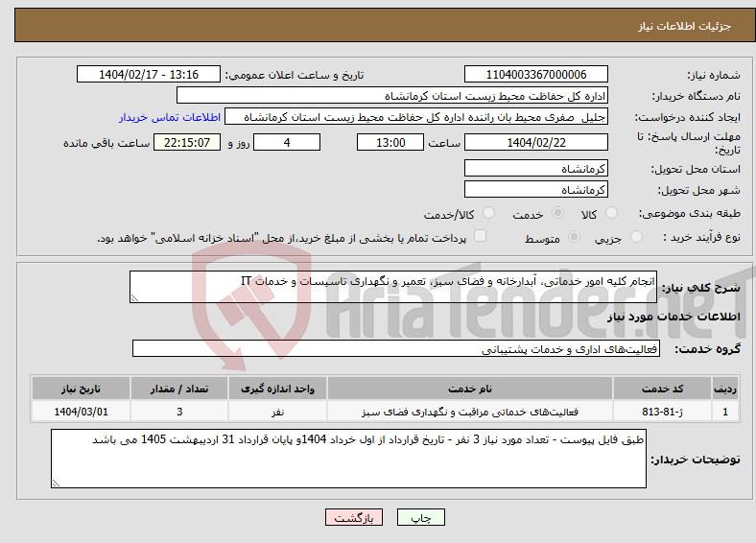Click the نام خدمت column header
This screenshot has width=756, height=543.
coord(469,389)
